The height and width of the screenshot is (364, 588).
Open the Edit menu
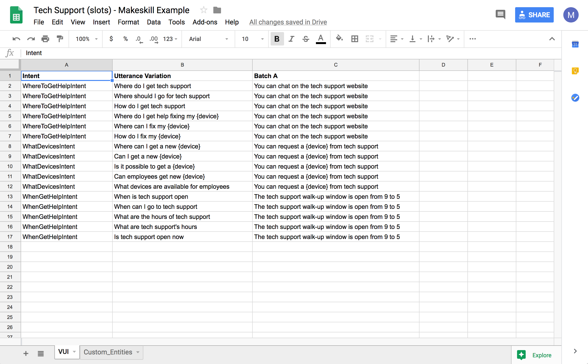pyautogui.click(x=57, y=22)
